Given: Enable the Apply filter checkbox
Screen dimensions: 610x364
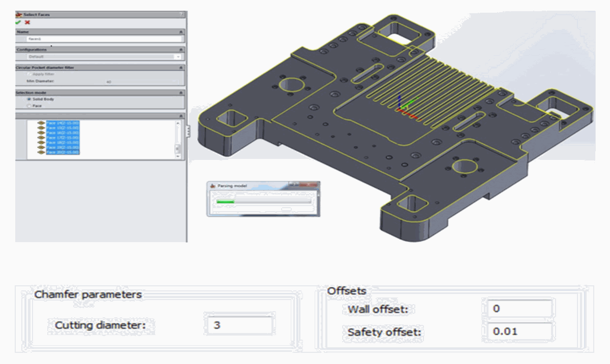Looking at the screenshot, I should click(x=28, y=74).
